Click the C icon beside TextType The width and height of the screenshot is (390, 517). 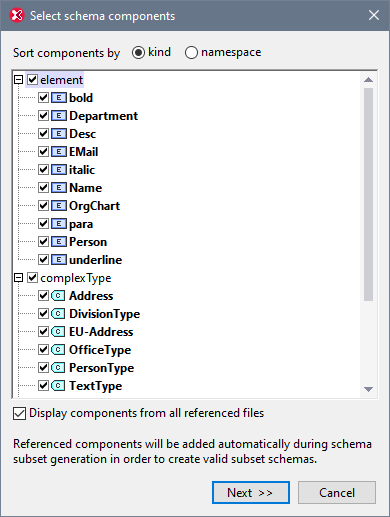pos(58,386)
